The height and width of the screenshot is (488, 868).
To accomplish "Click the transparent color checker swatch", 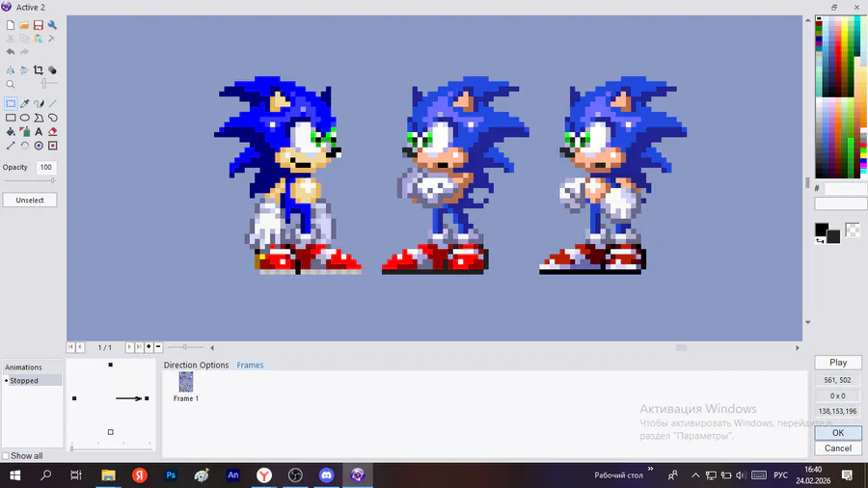I will point(853,230).
